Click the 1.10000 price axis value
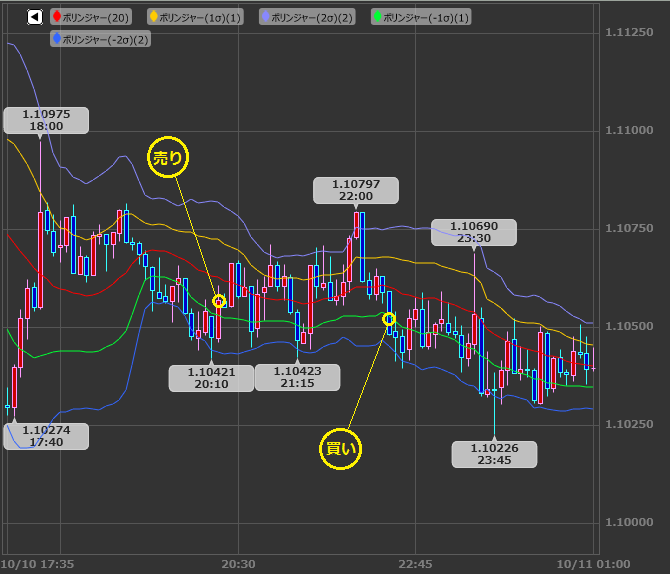This screenshot has height=574, width=670. 629,522
